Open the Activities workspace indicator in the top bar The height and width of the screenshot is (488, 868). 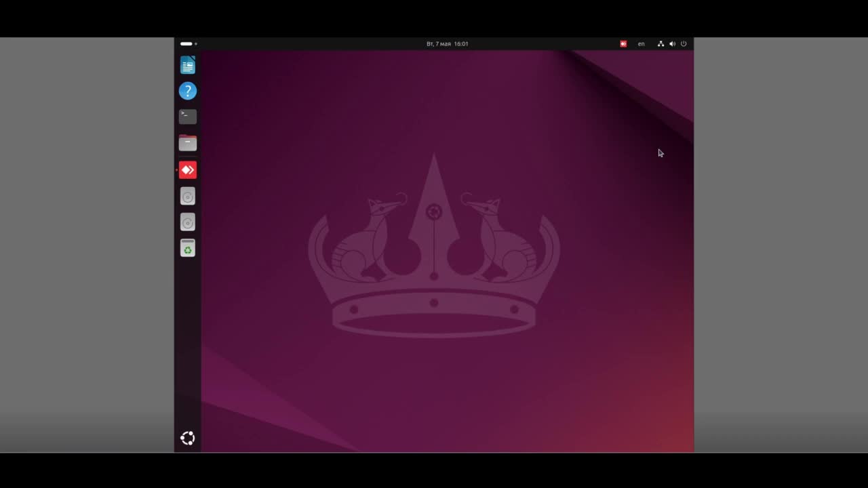(x=189, y=43)
